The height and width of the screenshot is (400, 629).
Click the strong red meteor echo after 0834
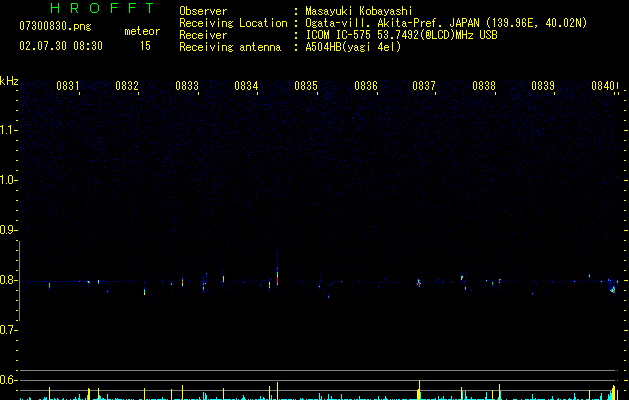tap(277, 277)
